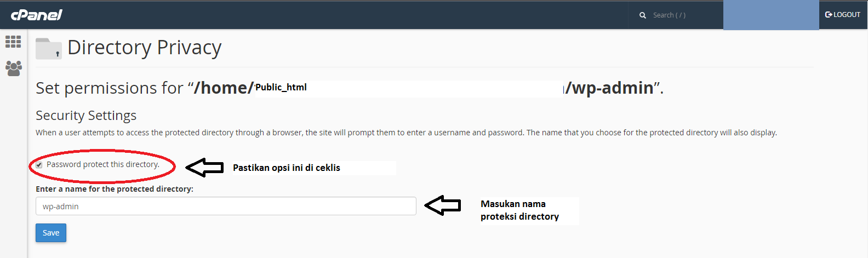Click the Directory Privacy folder lock icon
Image resolution: width=868 pixels, height=258 pixels.
pyautogui.click(x=48, y=48)
